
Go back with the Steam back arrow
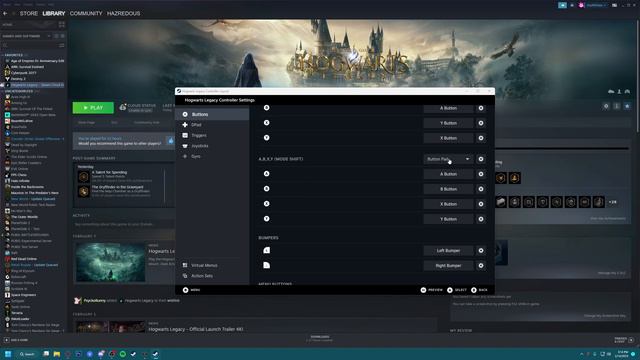point(5,13)
